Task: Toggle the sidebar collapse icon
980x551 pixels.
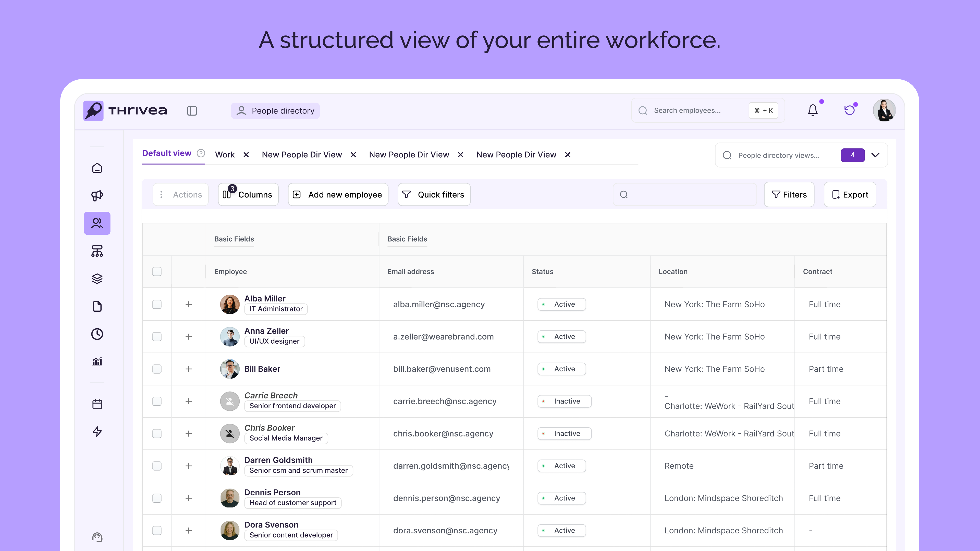Action: point(192,111)
